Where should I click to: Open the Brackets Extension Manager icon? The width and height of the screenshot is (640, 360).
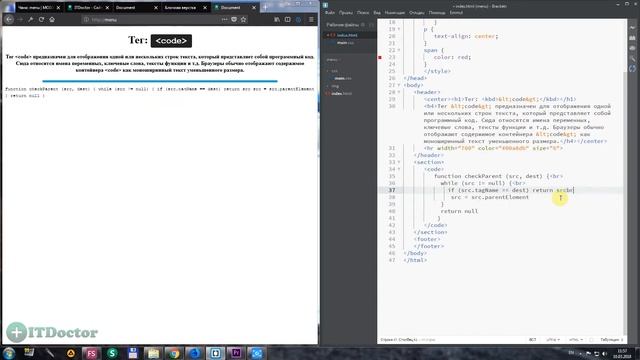point(632,38)
